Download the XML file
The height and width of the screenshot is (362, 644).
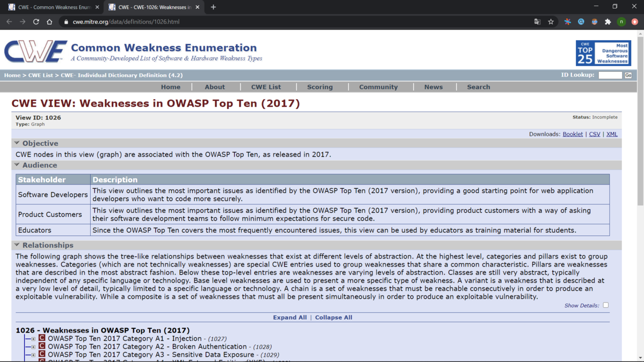point(612,134)
